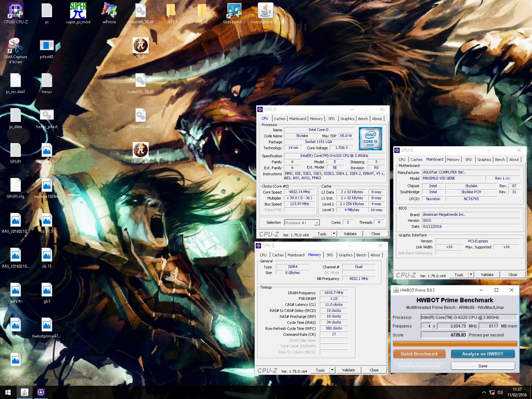Click the Intel Core i3 logo
The width and height of the screenshot is (532, 399).
(x=370, y=139)
